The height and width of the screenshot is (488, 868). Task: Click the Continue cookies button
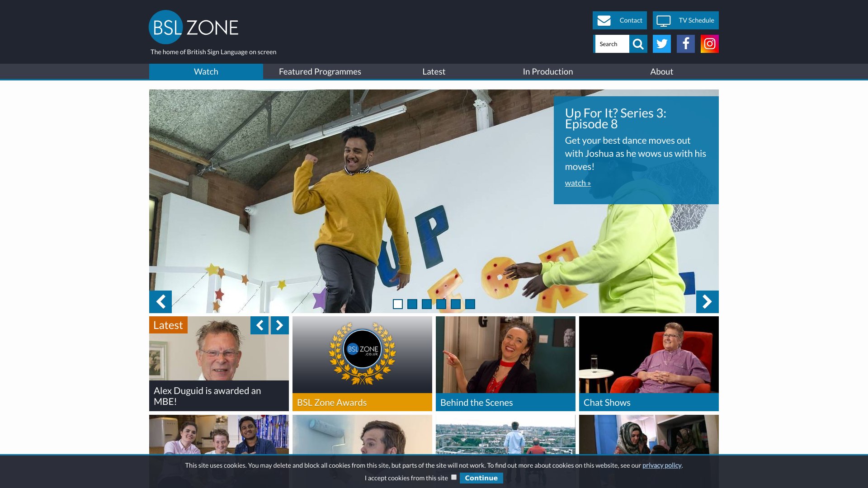click(481, 478)
